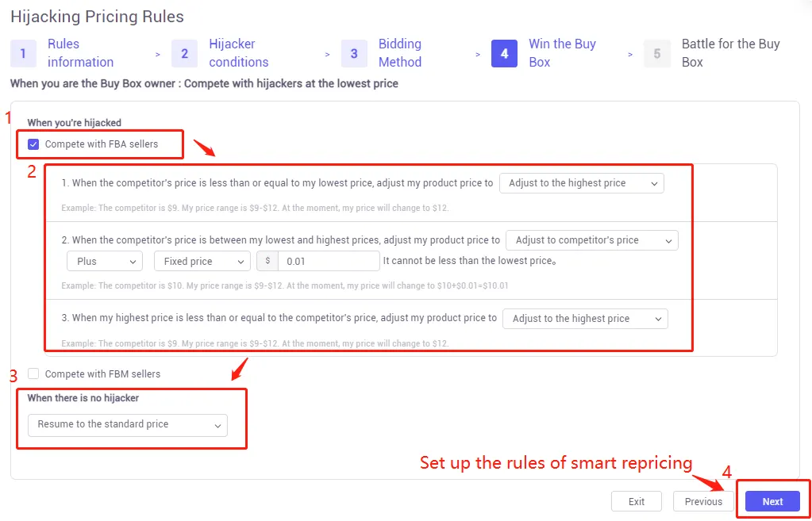Click the Previous button
Image resolution: width=812 pixels, height=521 pixels.
703,500
